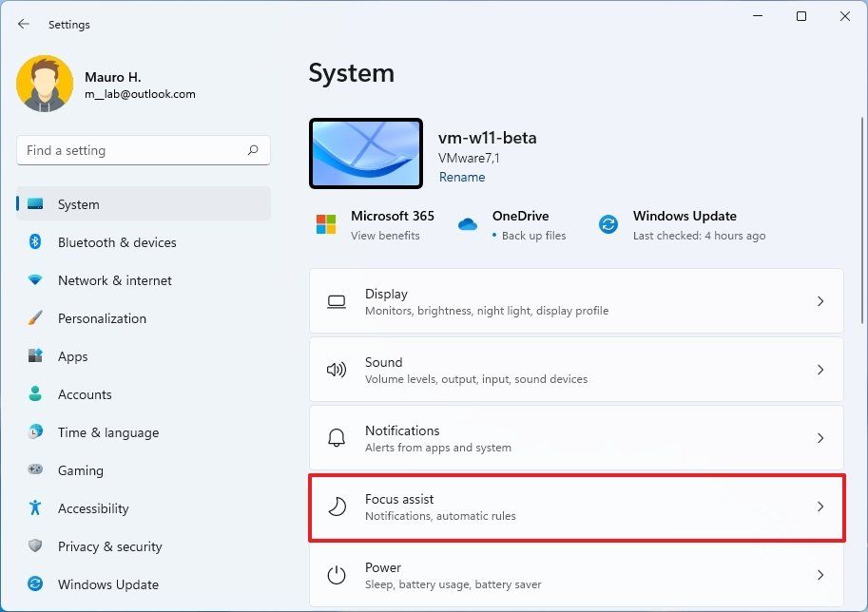Switch to the Accounts section
Screen dimensions: 868x612
point(87,394)
